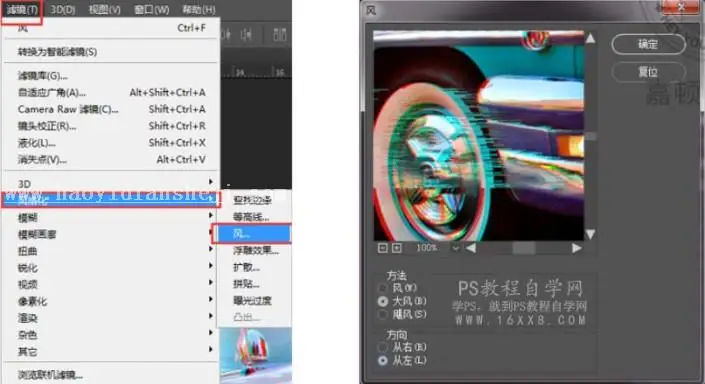Zoom out the Wind preview with minus icon
This screenshot has width=705, height=384.
click(x=383, y=248)
